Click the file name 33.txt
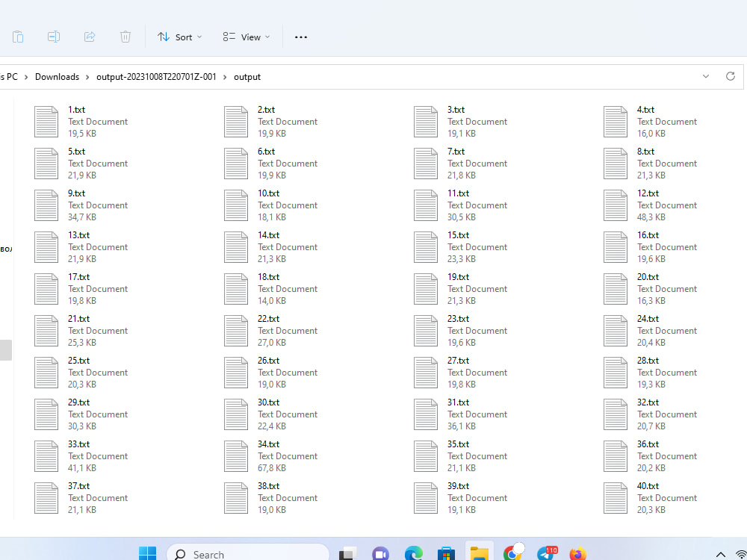 78,445
